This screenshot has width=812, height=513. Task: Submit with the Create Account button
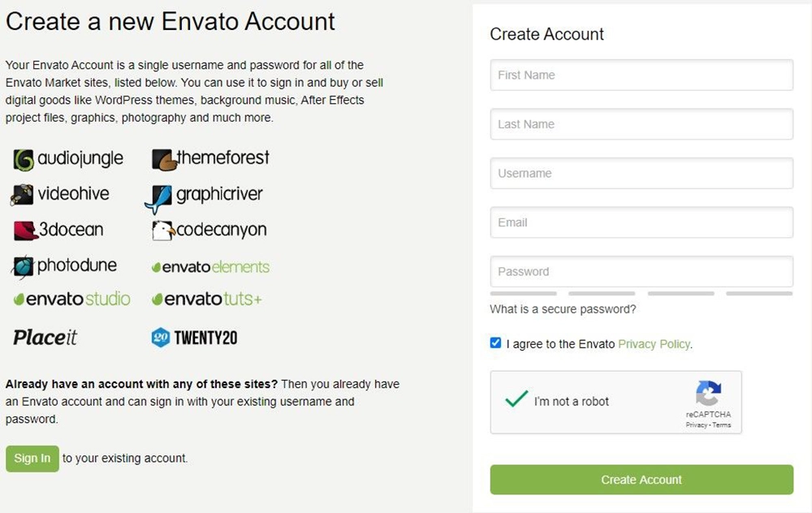pos(641,480)
